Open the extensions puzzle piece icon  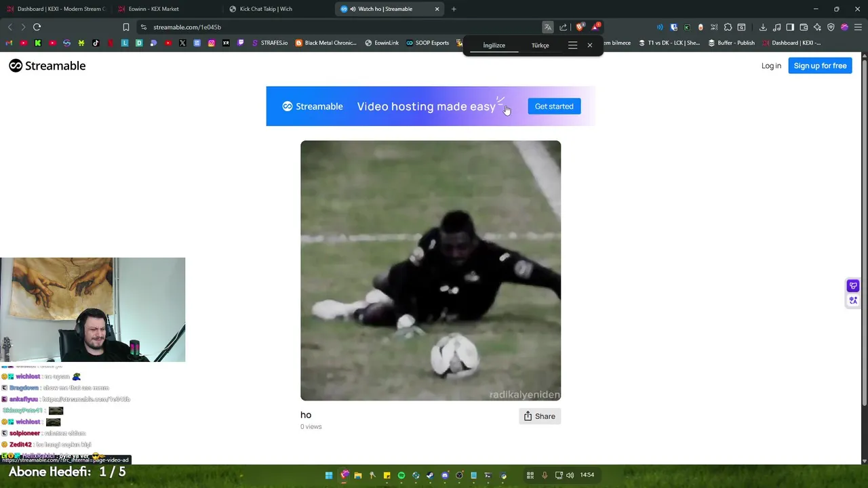[x=728, y=27]
